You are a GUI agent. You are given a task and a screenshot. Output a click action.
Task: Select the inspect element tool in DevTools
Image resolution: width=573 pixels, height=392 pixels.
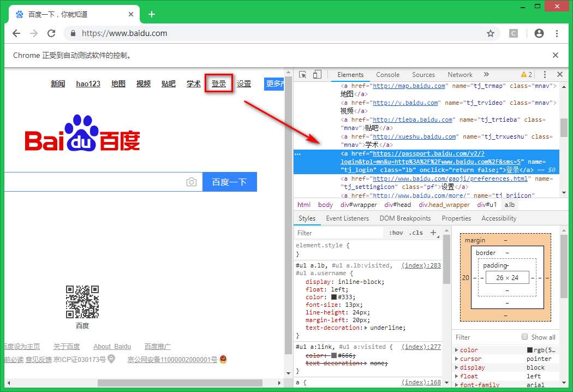click(303, 74)
